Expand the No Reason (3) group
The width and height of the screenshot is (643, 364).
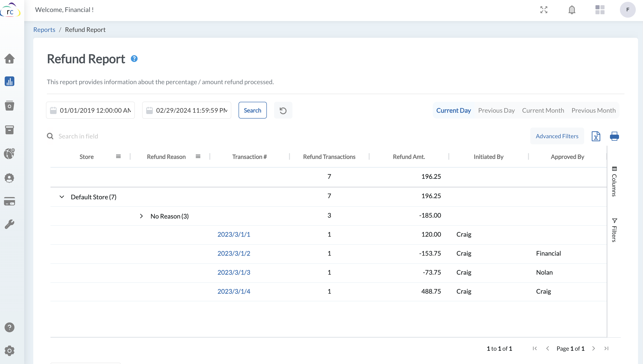point(141,216)
